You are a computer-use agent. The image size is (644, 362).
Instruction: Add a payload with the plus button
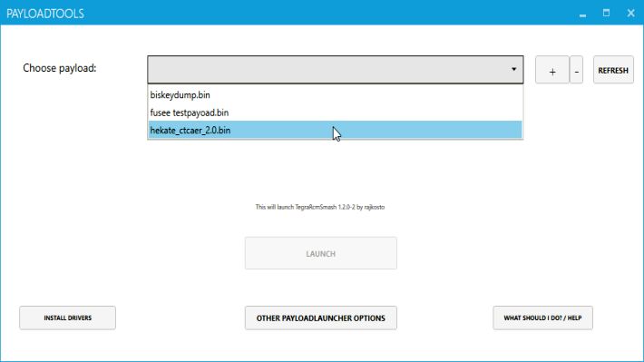pyautogui.click(x=552, y=70)
